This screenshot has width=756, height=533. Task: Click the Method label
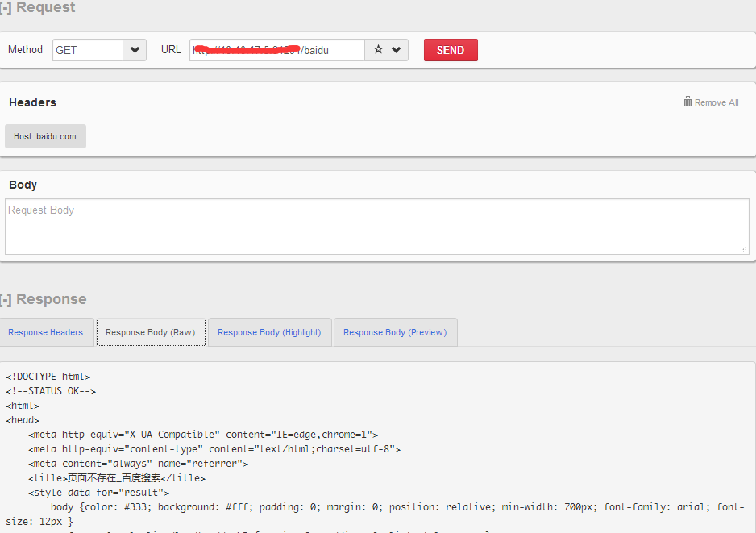point(26,50)
